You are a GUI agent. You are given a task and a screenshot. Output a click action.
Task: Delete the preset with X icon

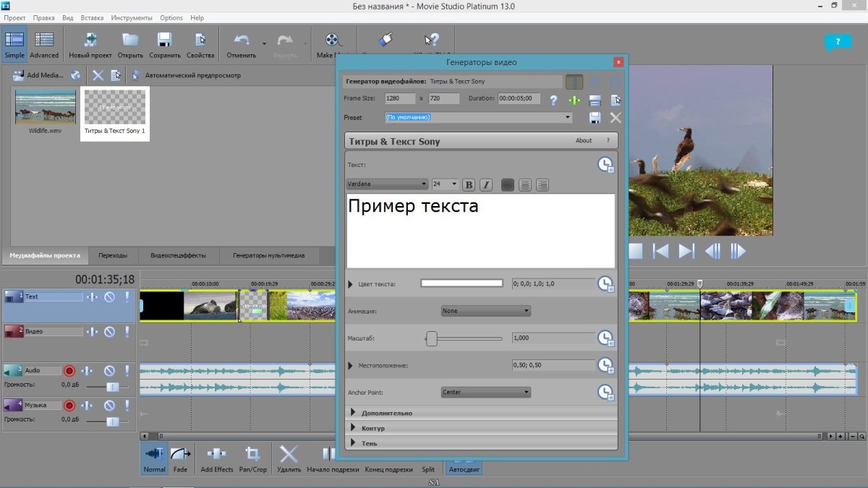click(616, 117)
